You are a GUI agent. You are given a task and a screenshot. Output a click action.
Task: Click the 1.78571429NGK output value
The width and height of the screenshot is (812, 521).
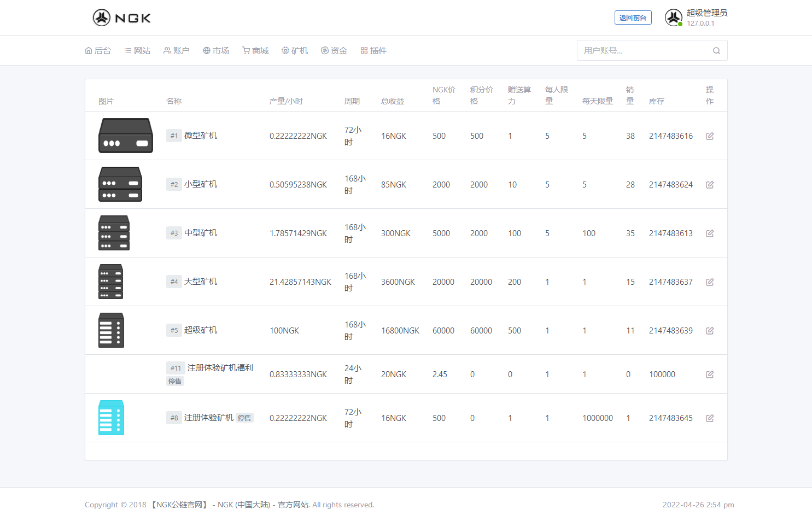[298, 233]
